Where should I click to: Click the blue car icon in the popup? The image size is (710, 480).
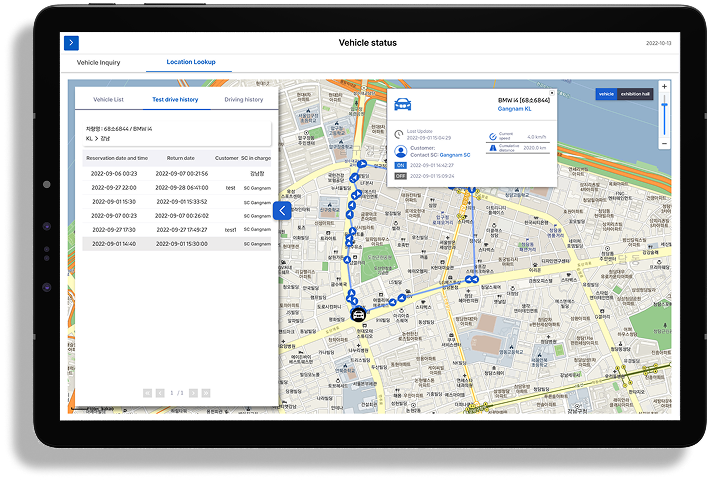point(403,105)
